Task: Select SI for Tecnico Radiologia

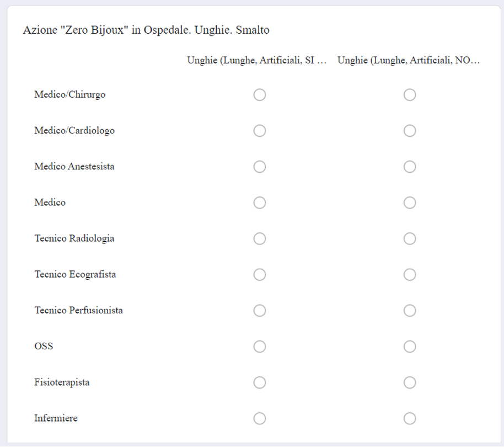Action: (x=259, y=239)
